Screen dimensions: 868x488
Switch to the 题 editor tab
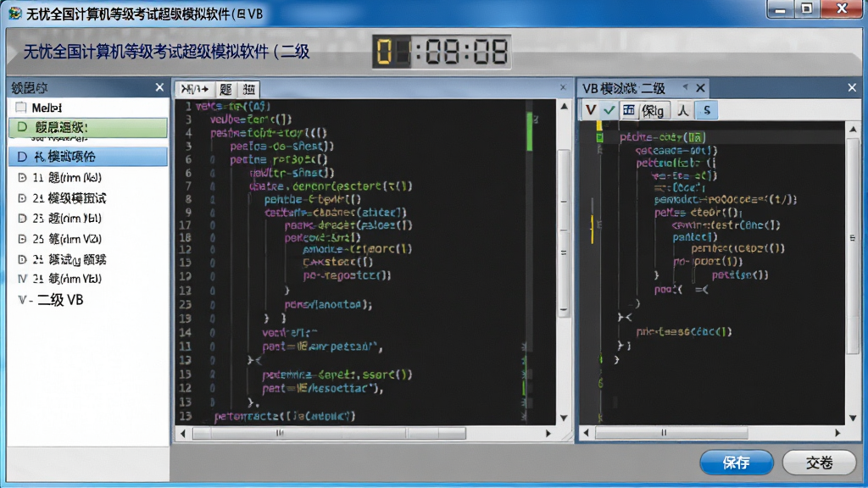coord(225,89)
